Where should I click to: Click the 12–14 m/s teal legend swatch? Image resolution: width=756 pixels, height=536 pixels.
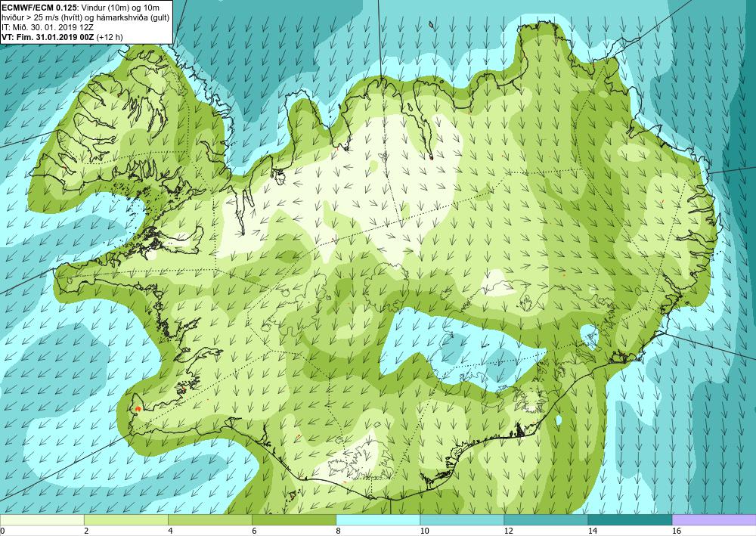(546, 519)
